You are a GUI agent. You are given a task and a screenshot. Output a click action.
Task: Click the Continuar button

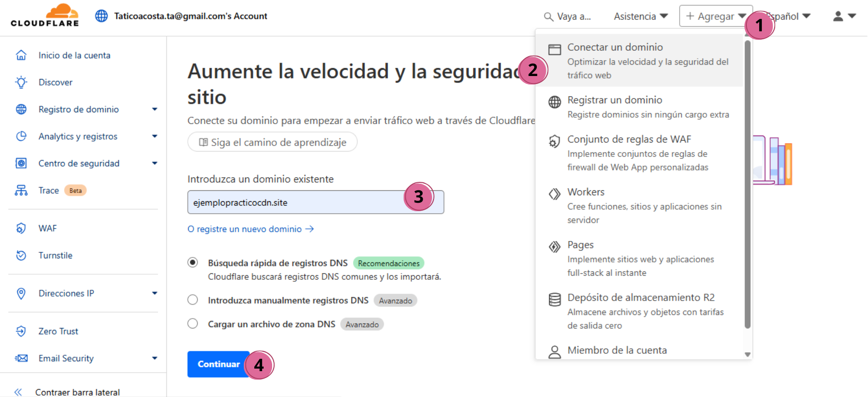pos(218,364)
